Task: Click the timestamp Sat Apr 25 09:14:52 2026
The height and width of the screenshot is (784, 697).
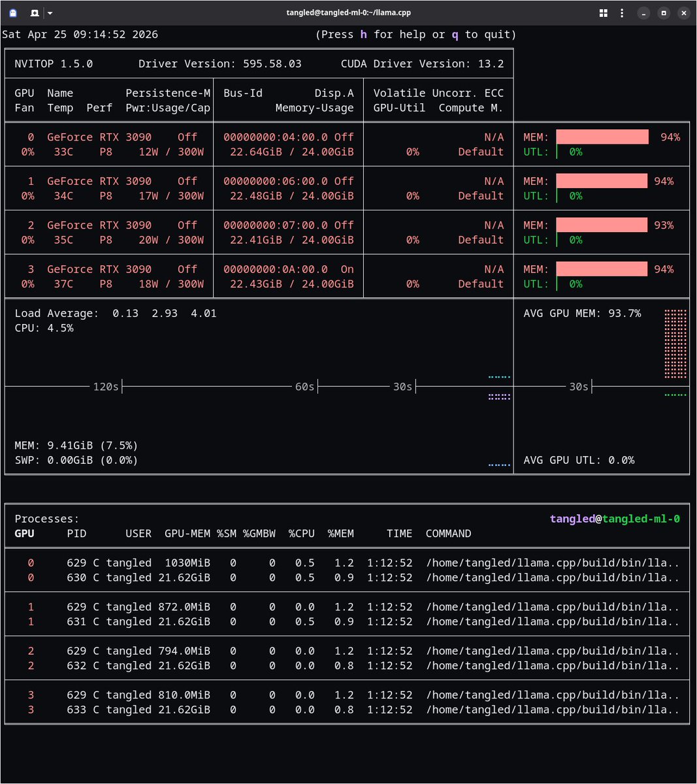Action: [x=80, y=35]
